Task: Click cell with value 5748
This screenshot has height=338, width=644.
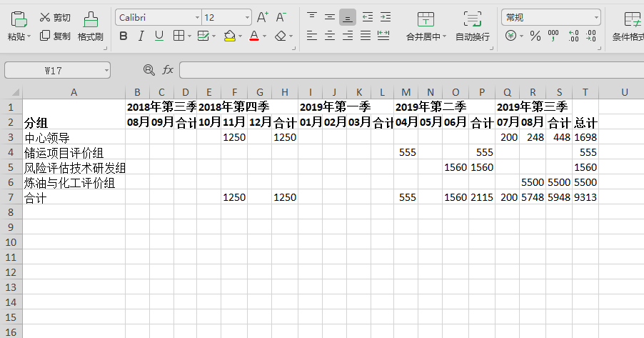Action: pyautogui.click(x=533, y=197)
